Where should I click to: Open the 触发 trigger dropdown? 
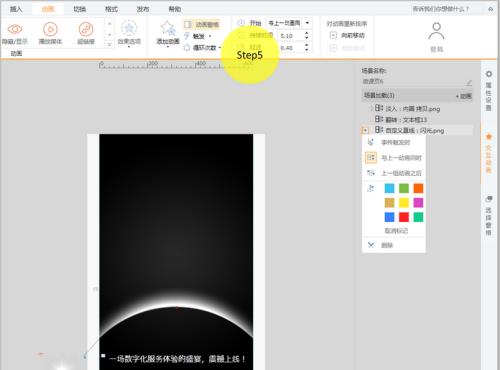point(198,36)
